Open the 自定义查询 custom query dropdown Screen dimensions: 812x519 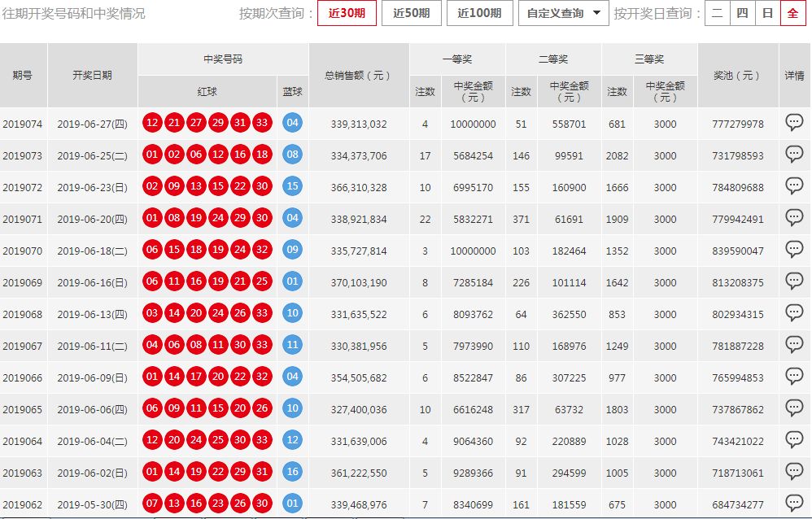563,13
